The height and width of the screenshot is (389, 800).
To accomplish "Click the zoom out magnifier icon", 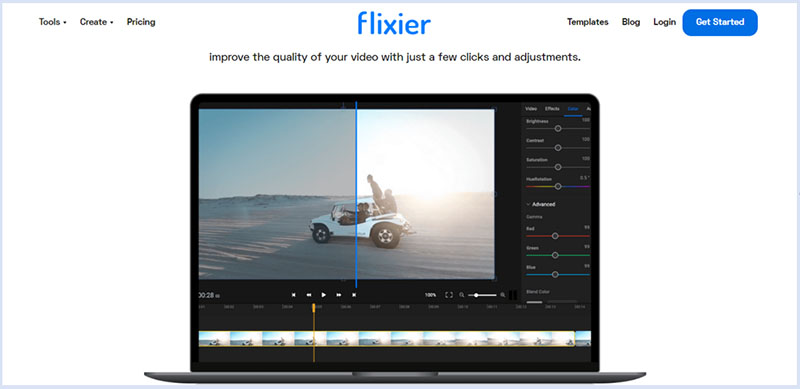I will point(462,295).
